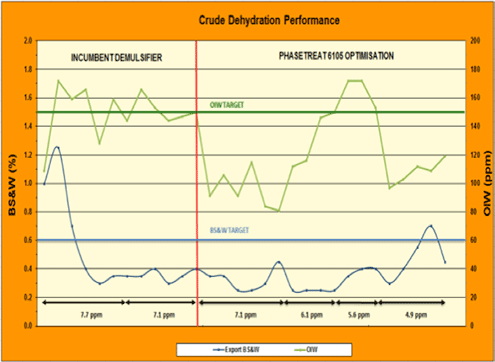This screenshot has width=495, height=362.
Task: Select the Export BS&W legend entry
Action: (236, 350)
